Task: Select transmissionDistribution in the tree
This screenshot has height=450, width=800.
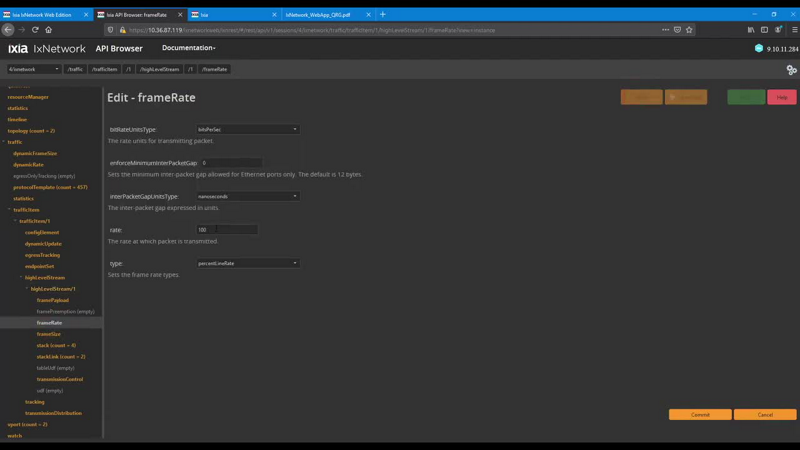Action: click(x=54, y=413)
